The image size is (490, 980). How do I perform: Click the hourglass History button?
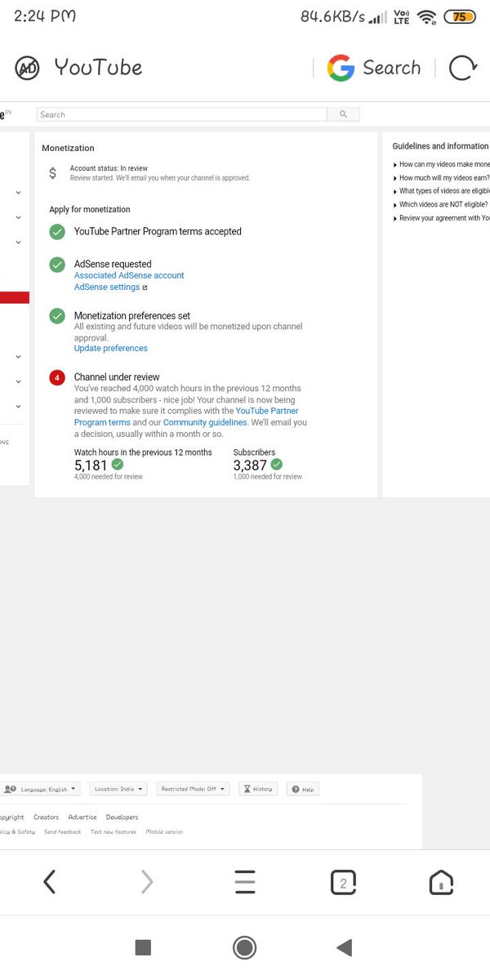coord(258,789)
